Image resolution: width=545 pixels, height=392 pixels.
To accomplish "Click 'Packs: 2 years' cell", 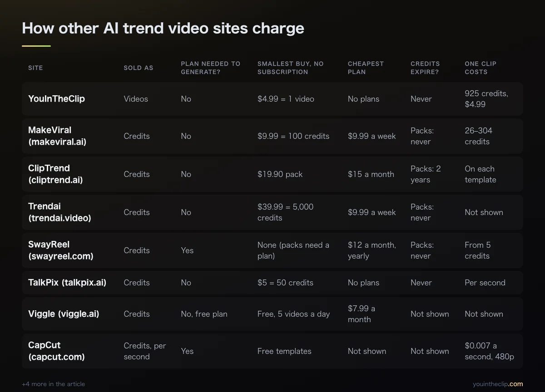I will click(x=426, y=174).
